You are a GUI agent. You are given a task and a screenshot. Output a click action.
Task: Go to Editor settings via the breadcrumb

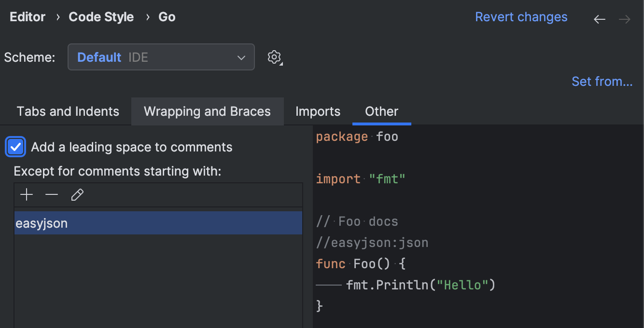(27, 16)
